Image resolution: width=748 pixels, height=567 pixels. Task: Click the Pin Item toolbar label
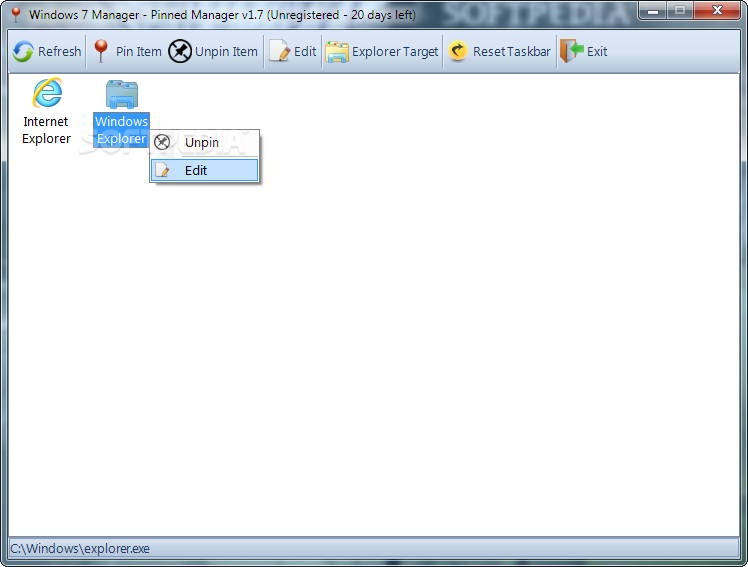point(139,52)
